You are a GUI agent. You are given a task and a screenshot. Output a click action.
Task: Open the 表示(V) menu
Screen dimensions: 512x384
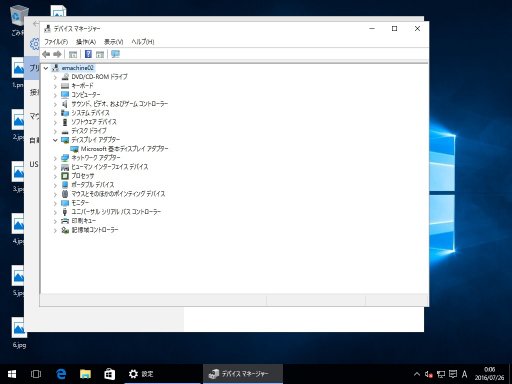pos(114,42)
